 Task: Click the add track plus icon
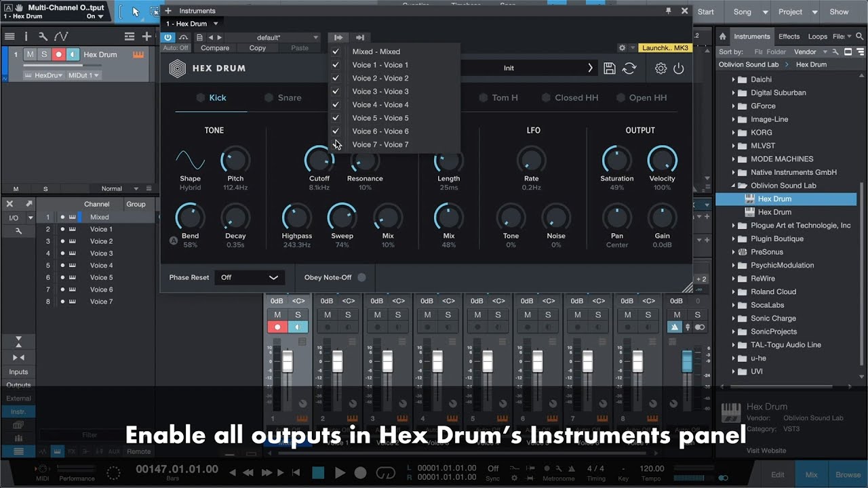(x=146, y=37)
